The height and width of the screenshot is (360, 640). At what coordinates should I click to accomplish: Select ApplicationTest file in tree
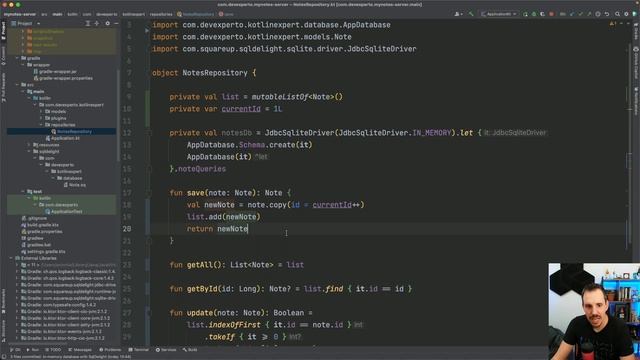(67, 211)
